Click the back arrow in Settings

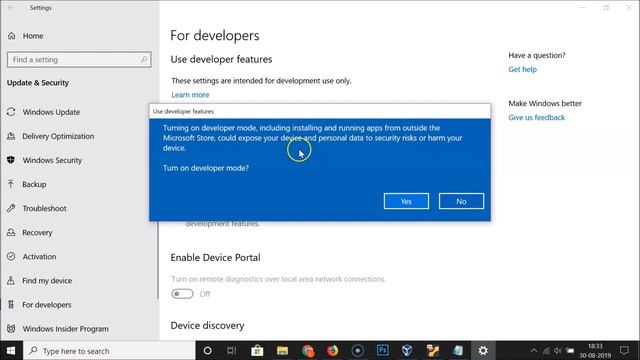[x=11, y=8]
